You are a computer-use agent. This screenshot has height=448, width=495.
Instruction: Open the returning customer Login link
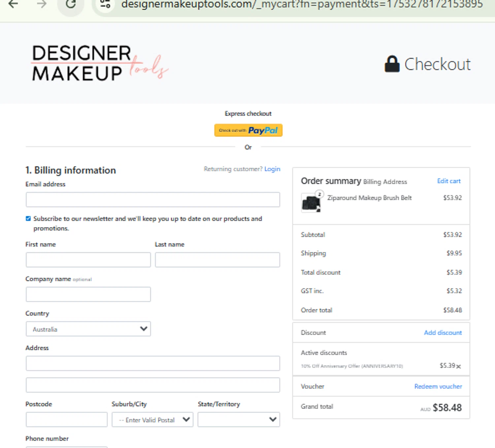(x=272, y=169)
